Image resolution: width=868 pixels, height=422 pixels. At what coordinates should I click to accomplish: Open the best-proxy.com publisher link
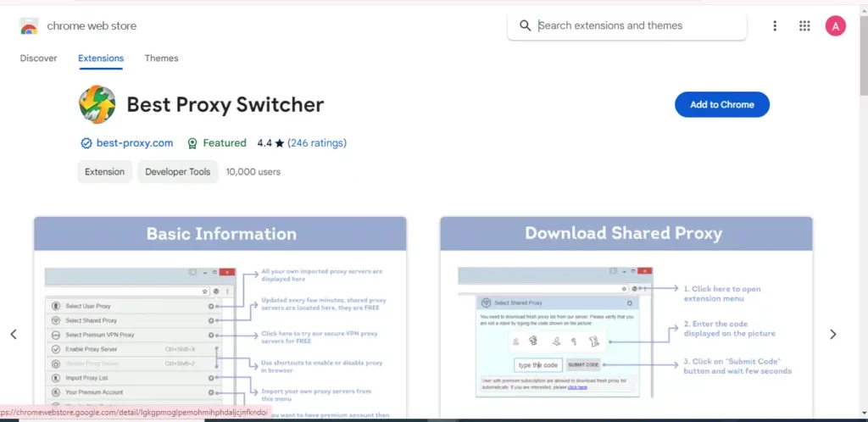point(135,143)
